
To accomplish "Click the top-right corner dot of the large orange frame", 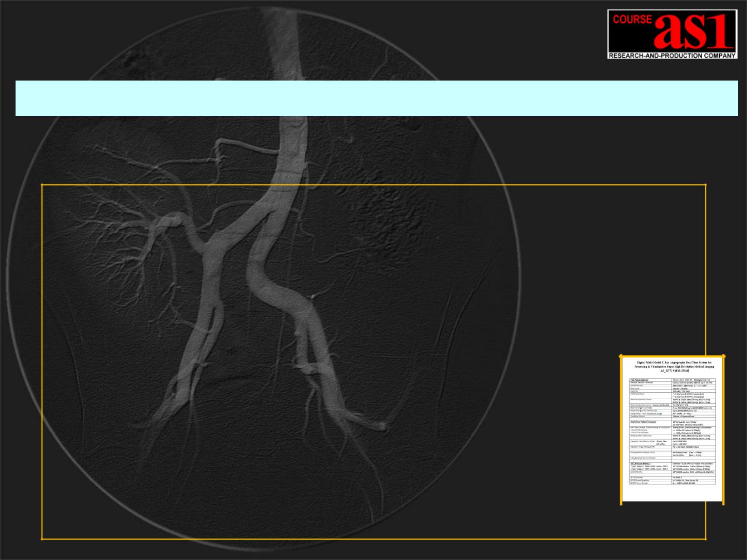I will [x=706, y=185].
